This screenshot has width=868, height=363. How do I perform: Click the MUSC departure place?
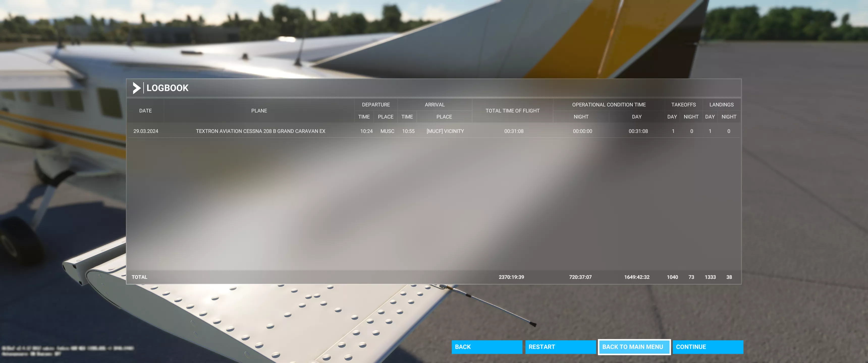click(x=387, y=131)
